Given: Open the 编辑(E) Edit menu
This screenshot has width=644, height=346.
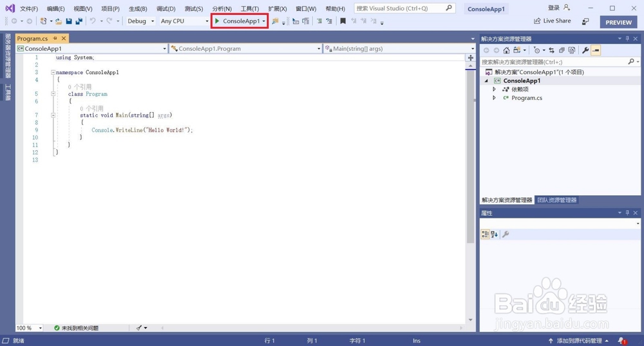Looking at the screenshot, I should [x=55, y=8].
